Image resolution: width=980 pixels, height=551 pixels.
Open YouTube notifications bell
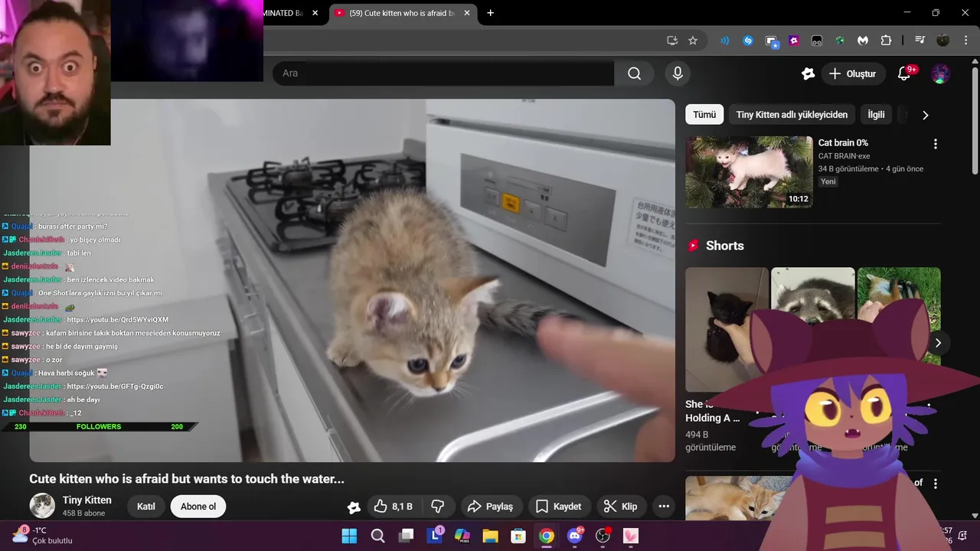[x=904, y=73]
